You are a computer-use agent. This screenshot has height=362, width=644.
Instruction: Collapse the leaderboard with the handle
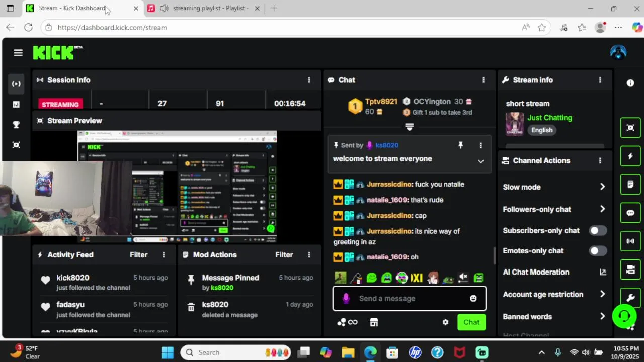[x=409, y=127]
